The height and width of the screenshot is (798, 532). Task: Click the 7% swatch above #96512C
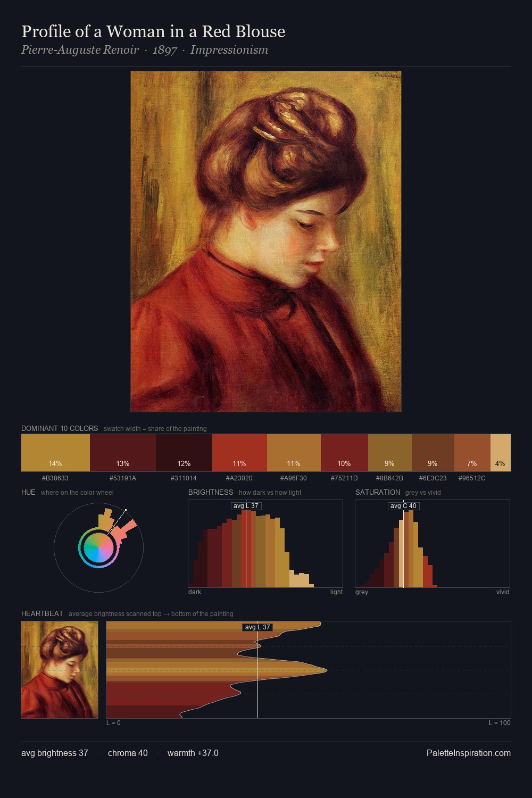coord(472,453)
